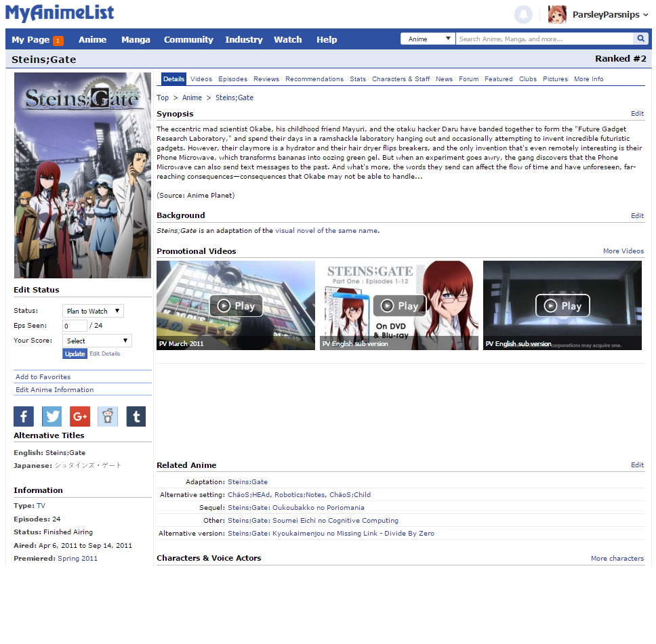Viewport: 656px width, 644px height.
Task: Switch to the Clubs tab
Action: [527, 79]
